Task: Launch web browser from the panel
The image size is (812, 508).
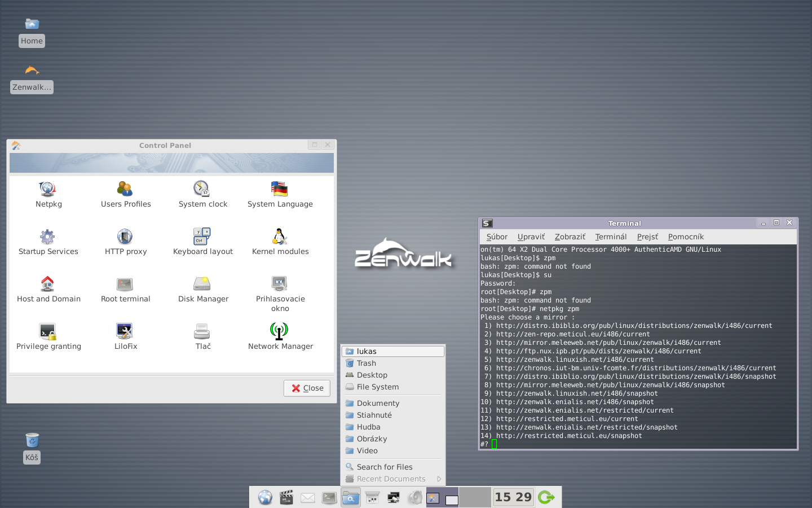Action: pos(265,497)
